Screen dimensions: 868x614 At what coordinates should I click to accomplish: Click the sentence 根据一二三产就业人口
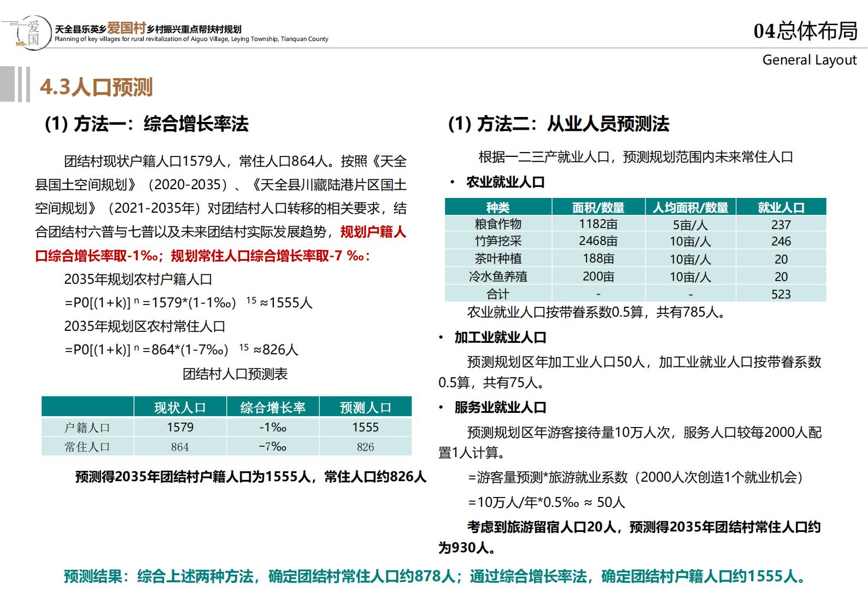[636, 157]
